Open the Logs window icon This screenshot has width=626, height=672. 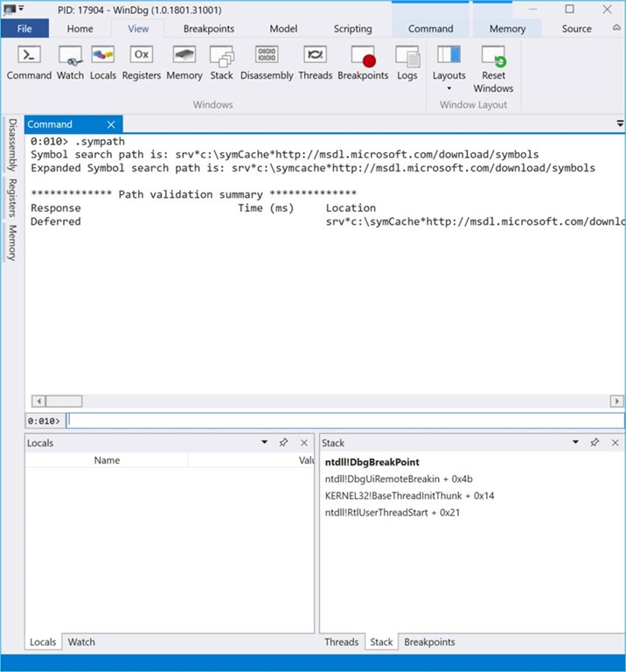[407, 63]
